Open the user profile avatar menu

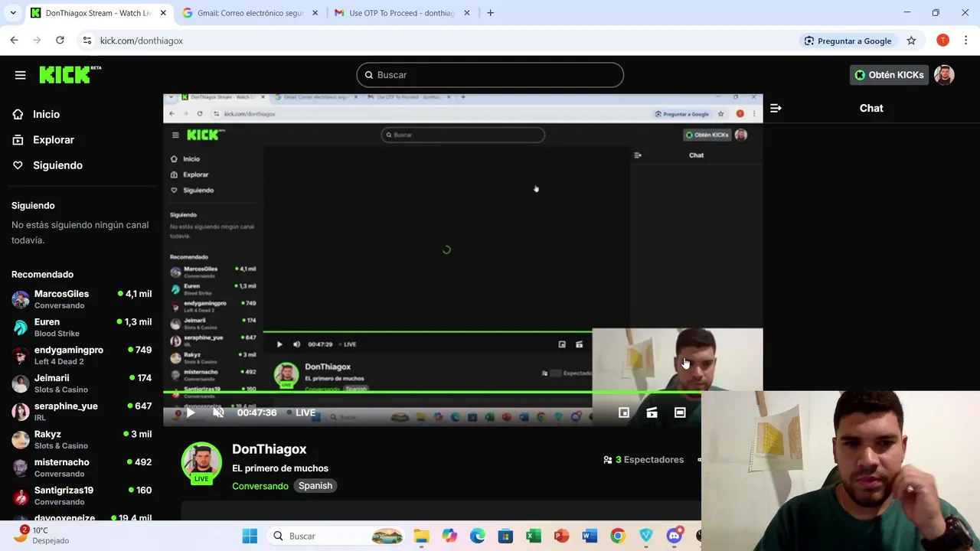[944, 75]
